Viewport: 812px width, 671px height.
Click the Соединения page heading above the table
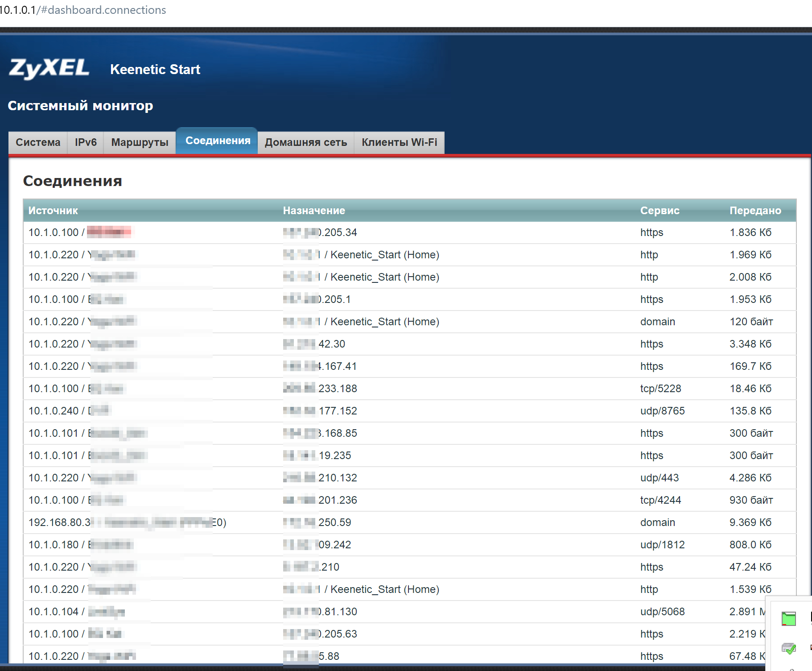click(73, 181)
